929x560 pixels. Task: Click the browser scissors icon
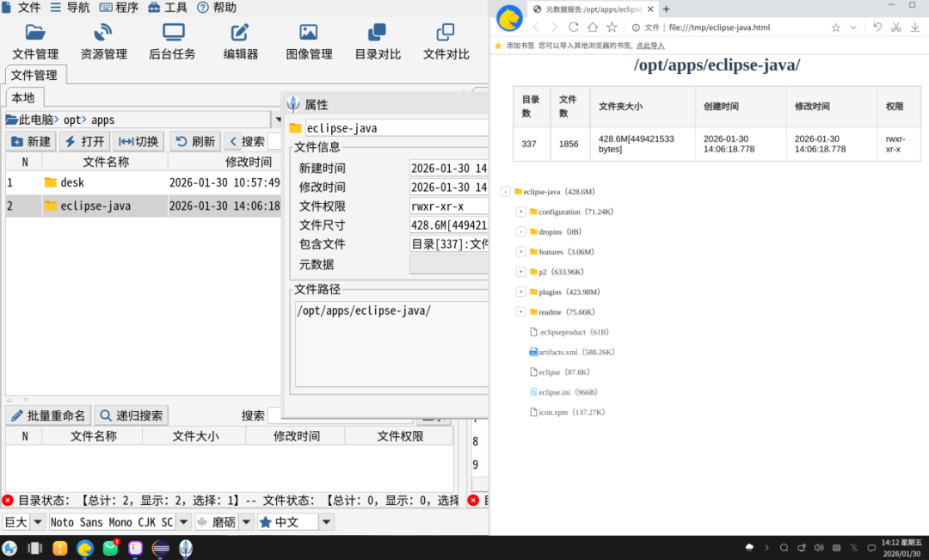(895, 28)
